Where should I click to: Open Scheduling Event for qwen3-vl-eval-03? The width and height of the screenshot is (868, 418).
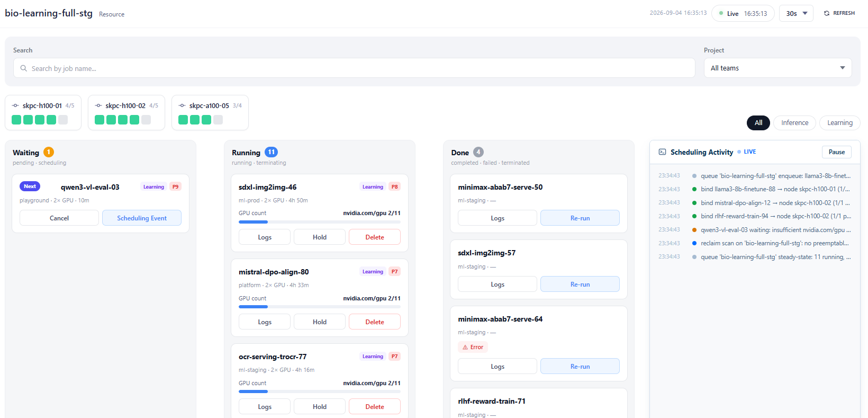coord(142,218)
